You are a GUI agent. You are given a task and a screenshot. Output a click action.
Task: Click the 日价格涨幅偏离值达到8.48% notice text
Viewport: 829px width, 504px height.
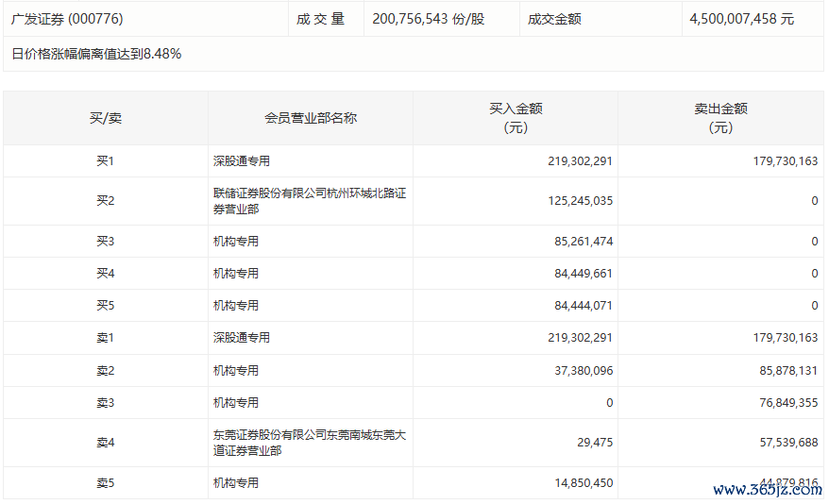click(96, 54)
